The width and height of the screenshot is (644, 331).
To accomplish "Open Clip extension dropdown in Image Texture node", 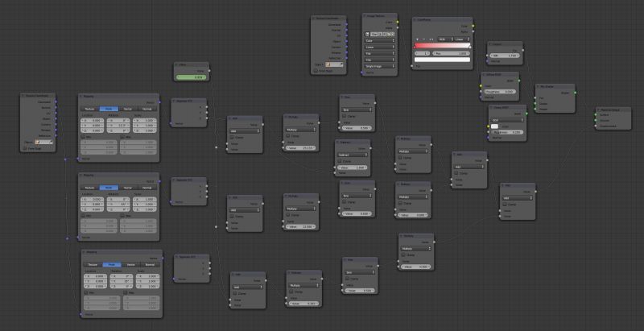I will pos(380,60).
